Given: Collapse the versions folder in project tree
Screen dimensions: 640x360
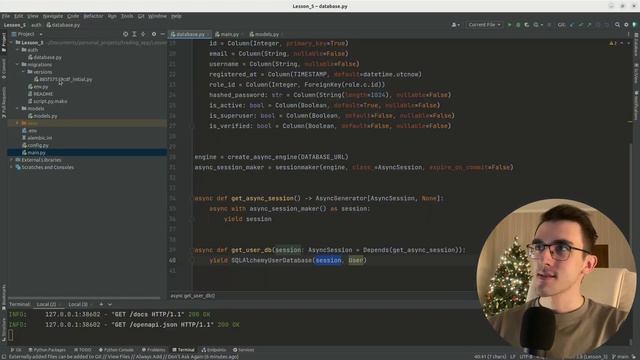Looking at the screenshot, I should pos(23,72).
